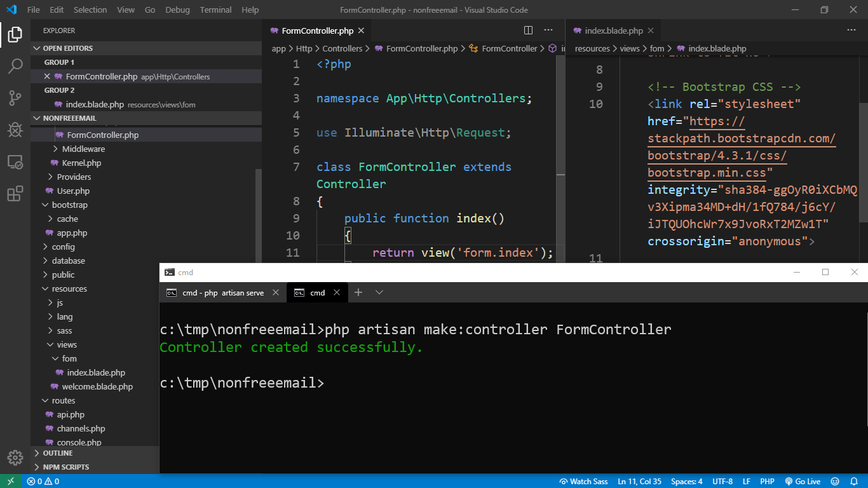Open welcome.blade.php in the file tree
The width and height of the screenshot is (868, 488).
point(97,386)
